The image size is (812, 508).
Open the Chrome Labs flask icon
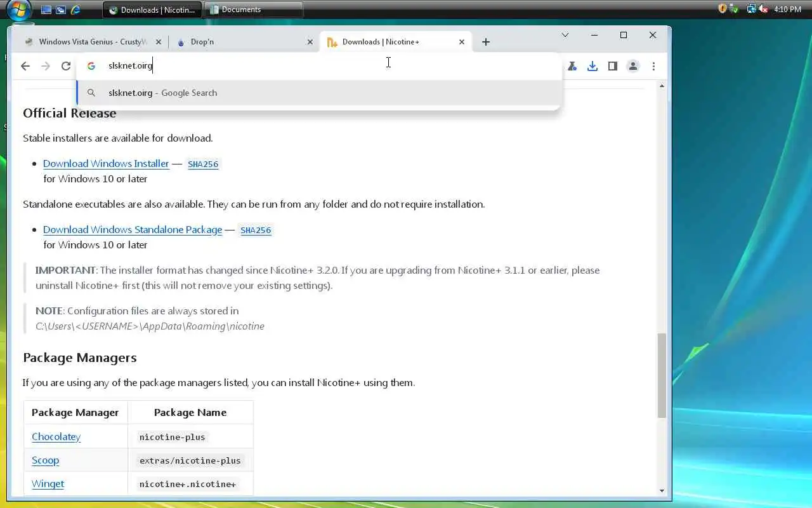click(572, 66)
